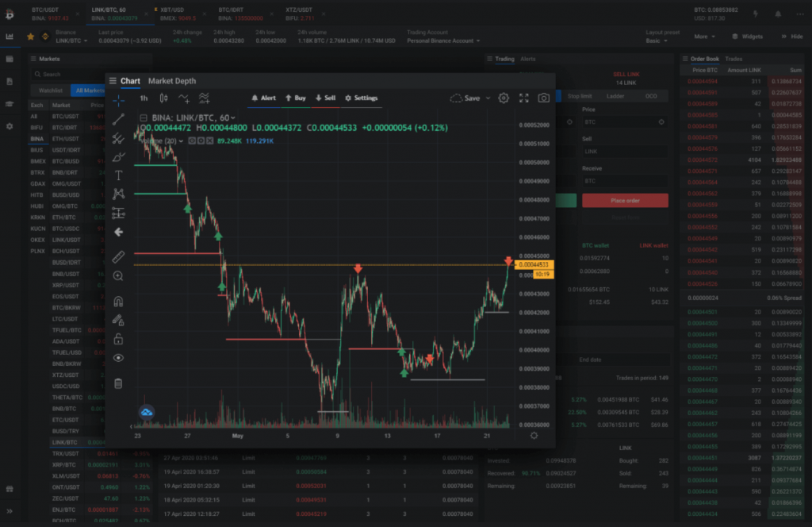Screen dimensions: 812x527
Task: Click the Alert button on chart toolbar
Action: (x=263, y=98)
